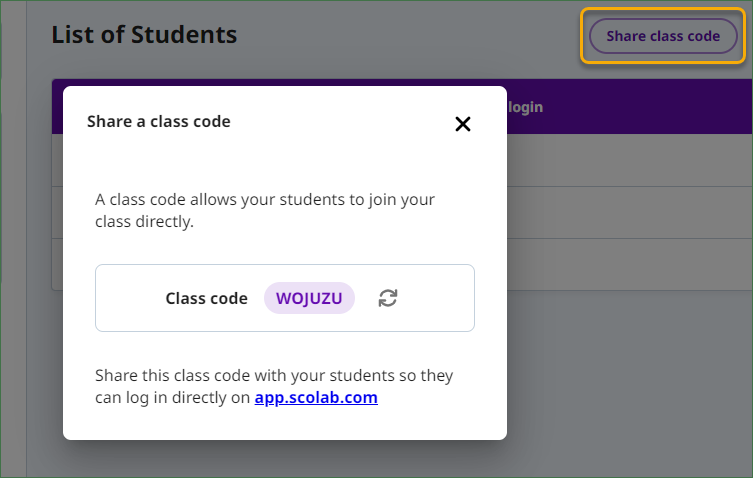Click the Share class code button
The width and height of the screenshot is (753, 478).
coord(663,36)
